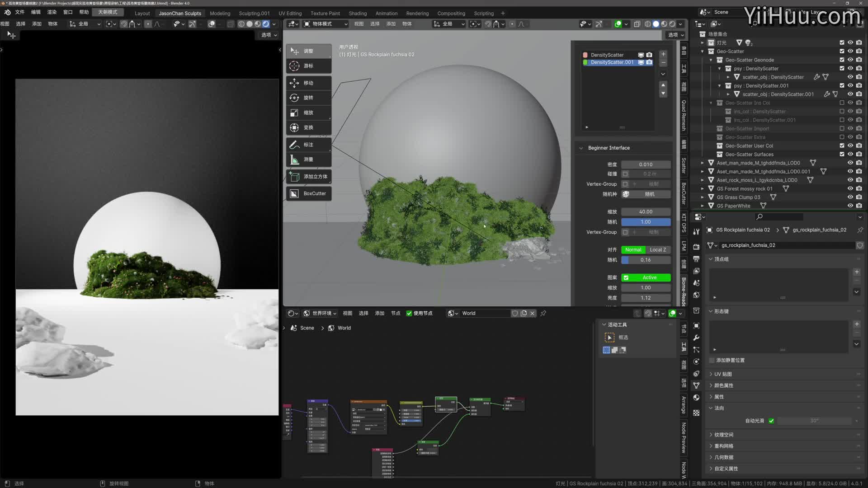This screenshot has width=868, height=488.
Task: Move scatter system down in list
Action: pyautogui.click(x=663, y=94)
